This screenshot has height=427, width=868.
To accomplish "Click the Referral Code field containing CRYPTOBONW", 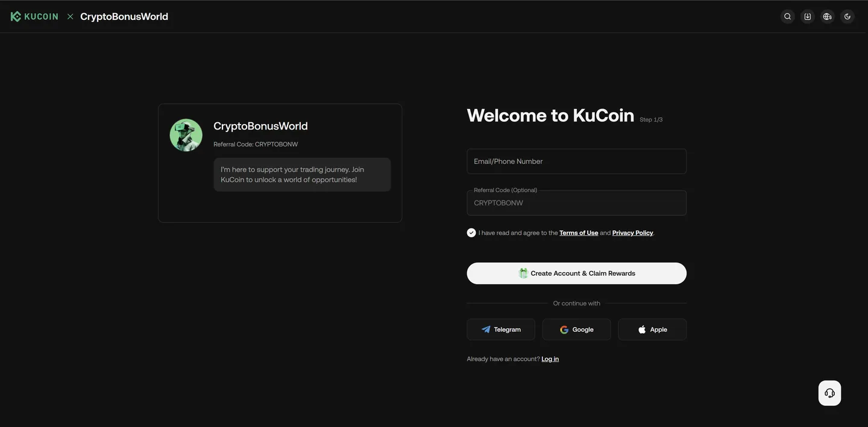I will [x=576, y=203].
